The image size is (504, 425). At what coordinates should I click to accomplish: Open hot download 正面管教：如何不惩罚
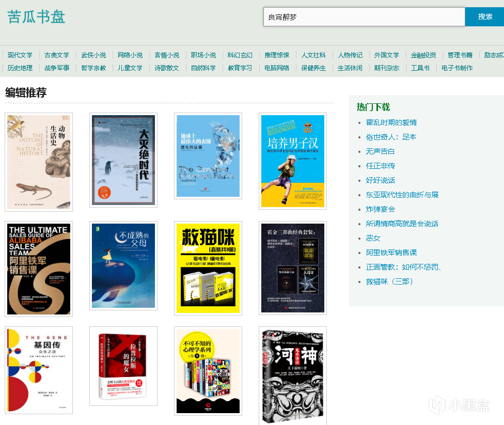click(403, 267)
